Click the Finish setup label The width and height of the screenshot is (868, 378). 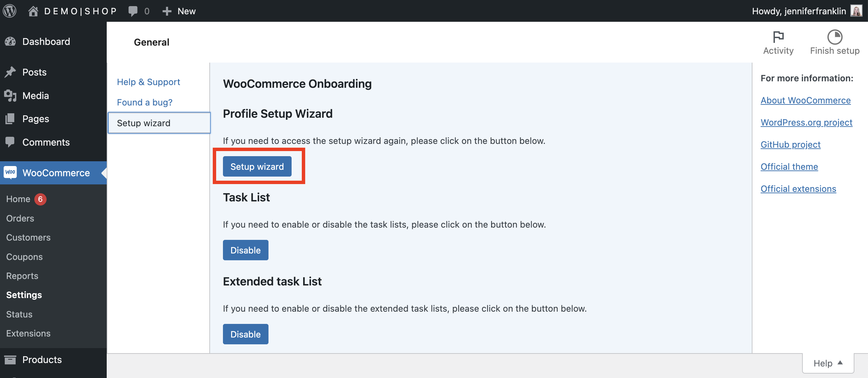835,51
